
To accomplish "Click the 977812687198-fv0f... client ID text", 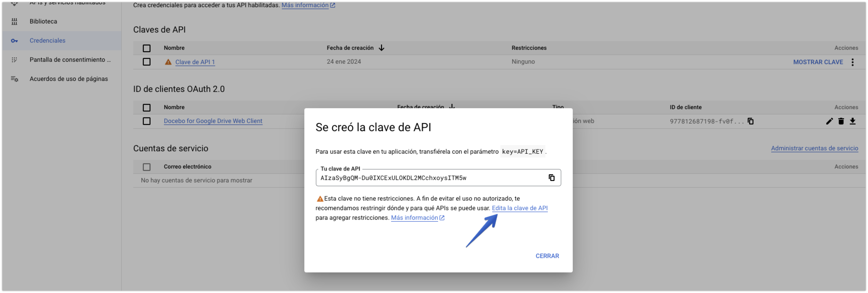I will [x=706, y=121].
